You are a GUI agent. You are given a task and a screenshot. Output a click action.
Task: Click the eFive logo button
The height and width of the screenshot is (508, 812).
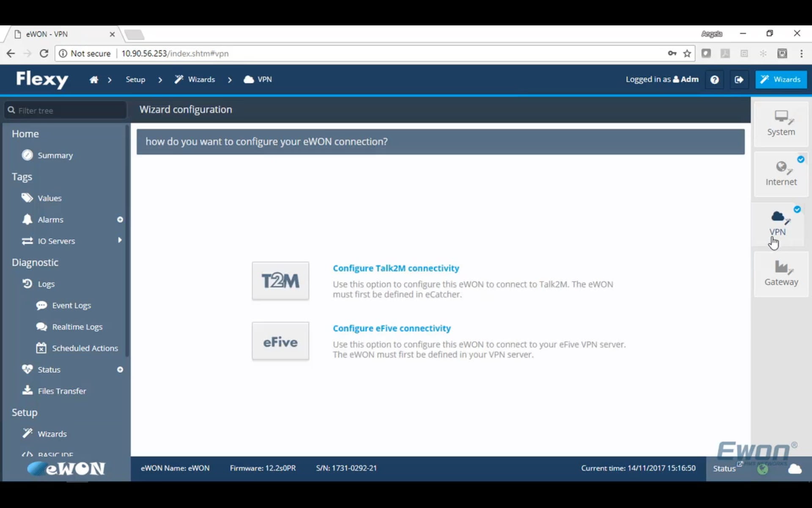(x=280, y=341)
